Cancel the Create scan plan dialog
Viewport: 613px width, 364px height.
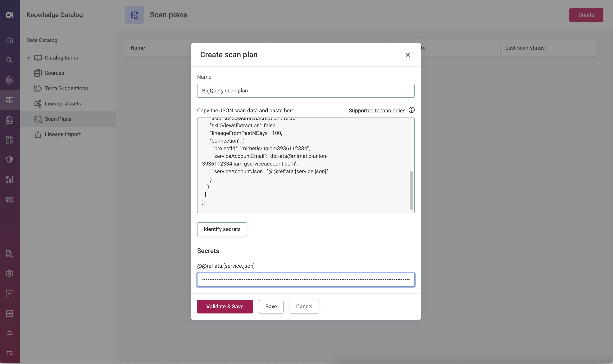[304, 306]
